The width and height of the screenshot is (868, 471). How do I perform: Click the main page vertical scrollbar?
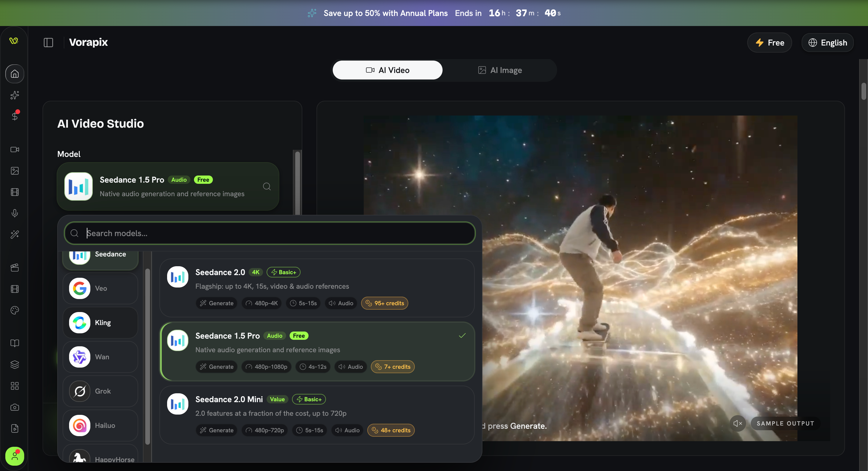(864, 91)
